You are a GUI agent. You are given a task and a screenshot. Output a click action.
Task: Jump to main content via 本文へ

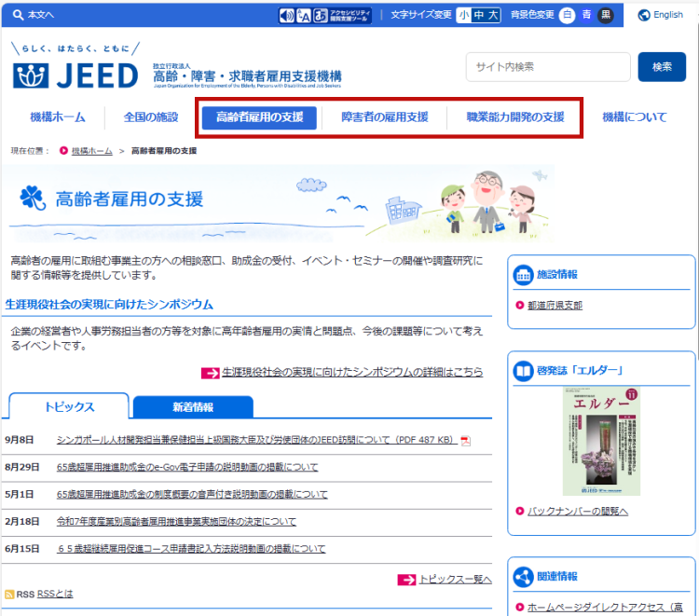coord(41,15)
